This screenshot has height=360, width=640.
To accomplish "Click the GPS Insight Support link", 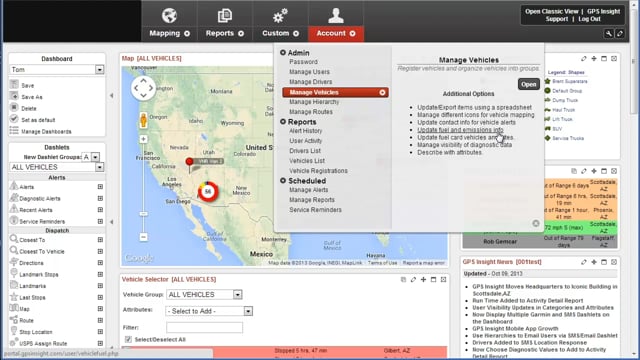I will (583, 15).
